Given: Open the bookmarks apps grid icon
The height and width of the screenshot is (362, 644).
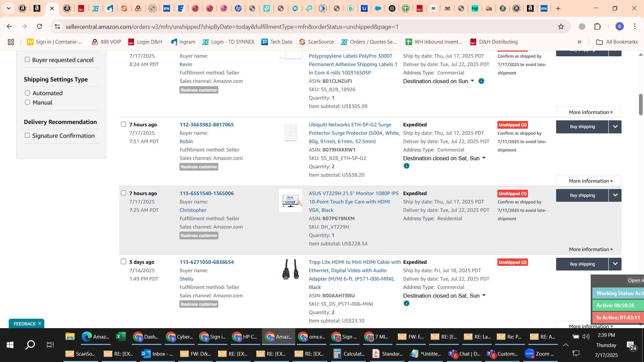Looking at the screenshot, I should [x=11, y=42].
